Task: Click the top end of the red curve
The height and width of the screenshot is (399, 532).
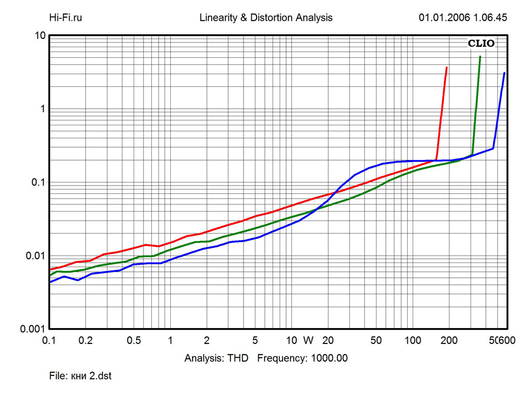Action: (x=446, y=69)
